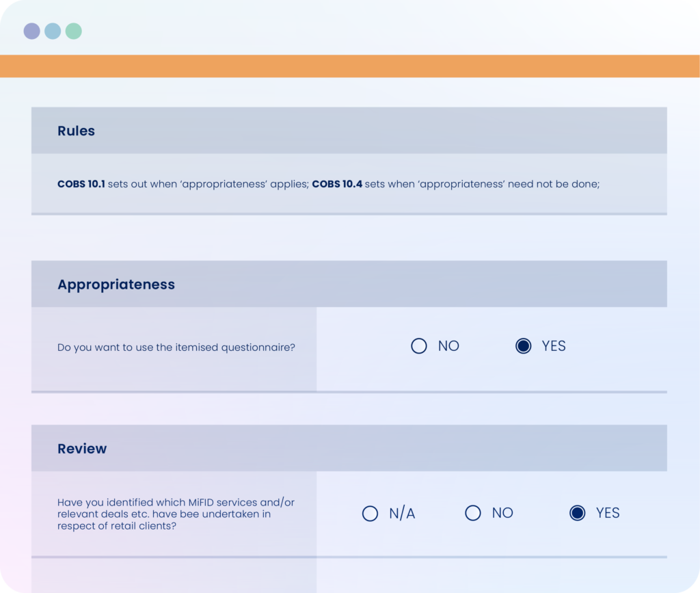The width and height of the screenshot is (700, 593).
Task: Click the blue window dot
Action: pyautogui.click(x=53, y=31)
